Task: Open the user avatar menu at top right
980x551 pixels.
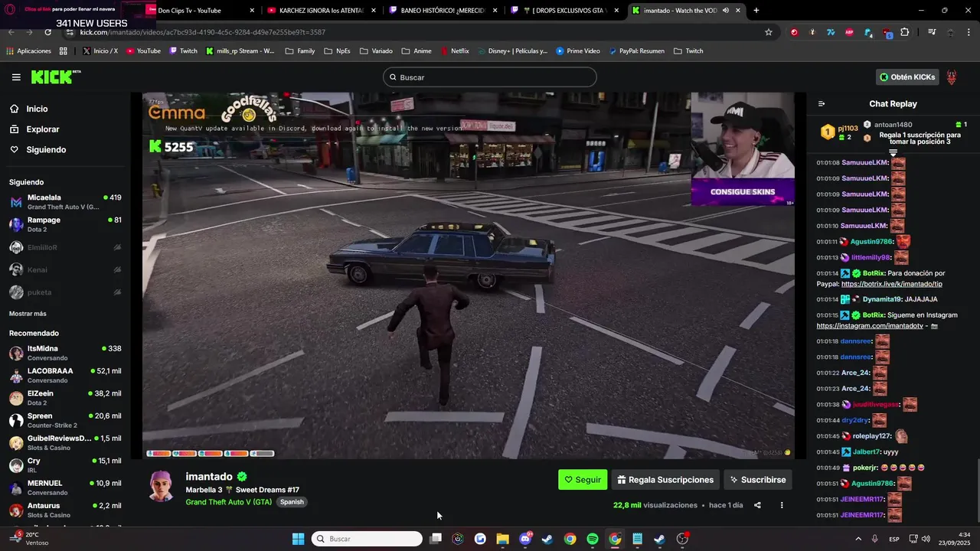Action: [x=952, y=77]
